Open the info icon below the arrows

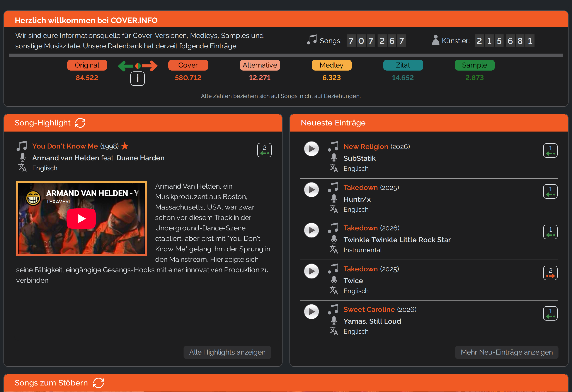137,79
